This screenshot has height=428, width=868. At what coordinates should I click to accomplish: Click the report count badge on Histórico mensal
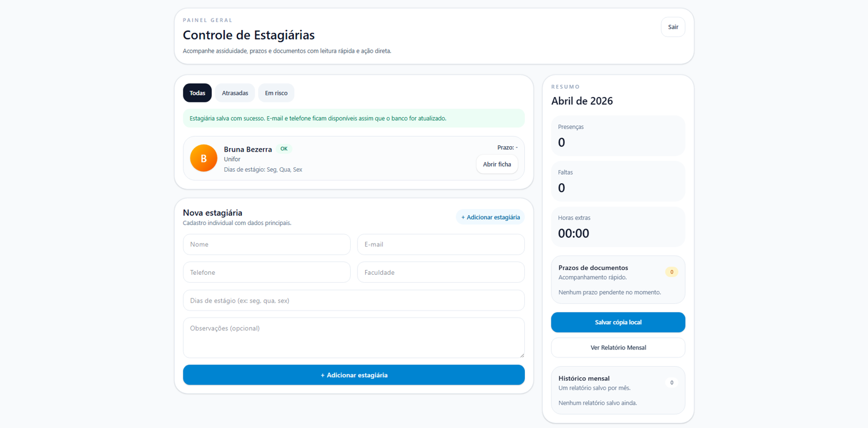click(671, 382)
